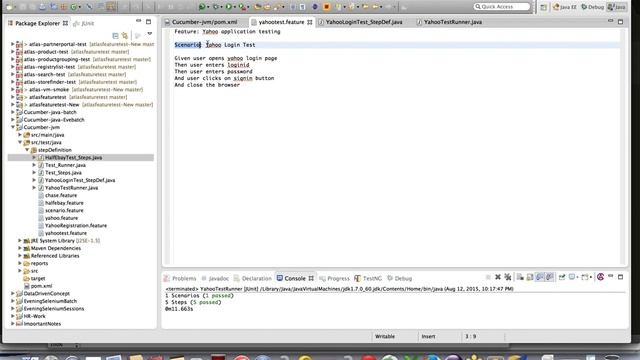Select the Cucumber-java-batch project
This screenshot has width=640, height=360.
pos(50,112)
